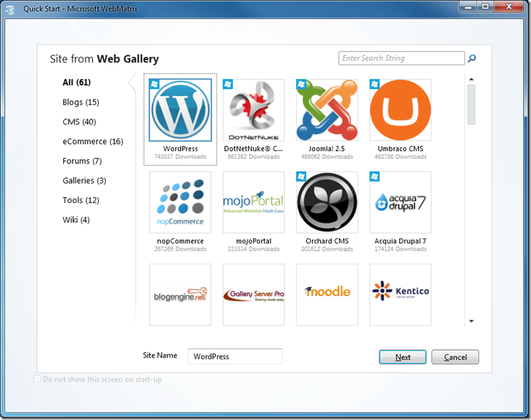Screen dimensions: 531x420
Task: Pick the Kentico CMS icon
Action: click(x=400, y=295)
